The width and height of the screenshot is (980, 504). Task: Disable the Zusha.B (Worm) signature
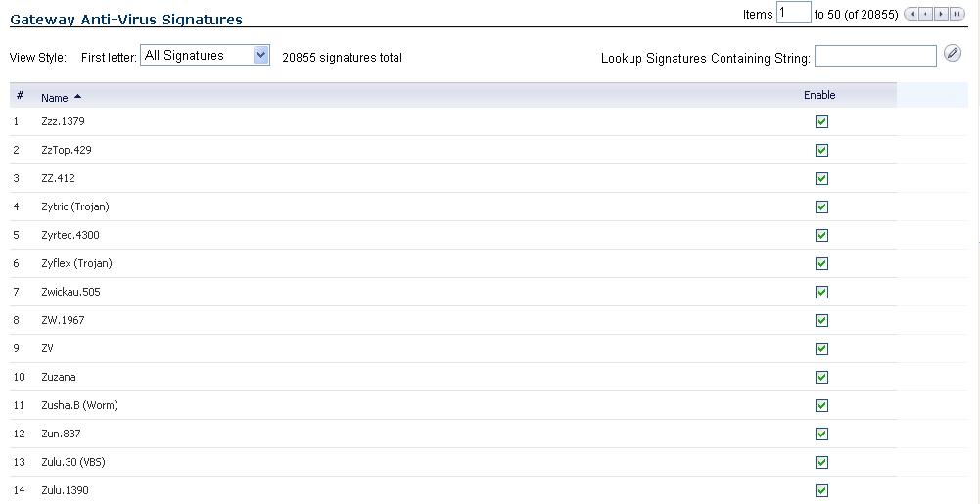point(821,406)
